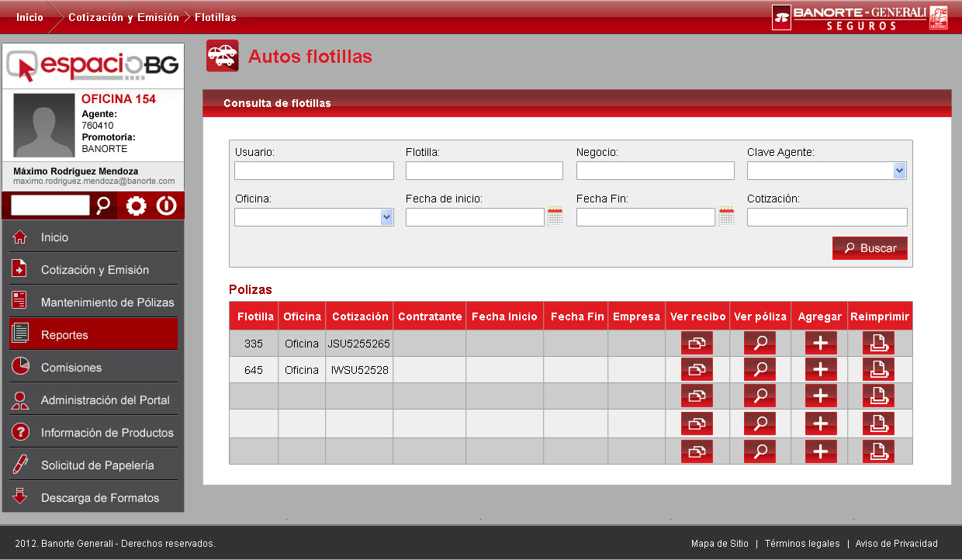The height and width of the screenshot is (560, 962).
Task: Open Fecha Fin calendar picker
Action: (726, 216)
